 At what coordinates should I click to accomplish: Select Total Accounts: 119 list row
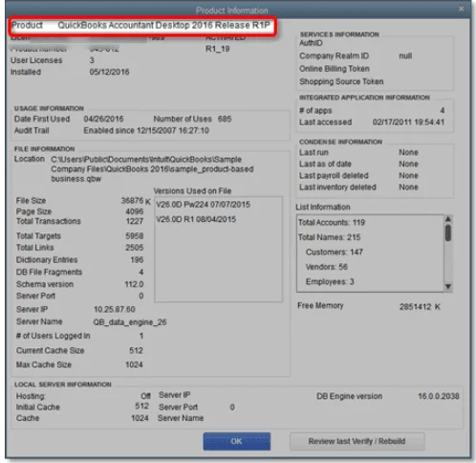tap(332, 223)
